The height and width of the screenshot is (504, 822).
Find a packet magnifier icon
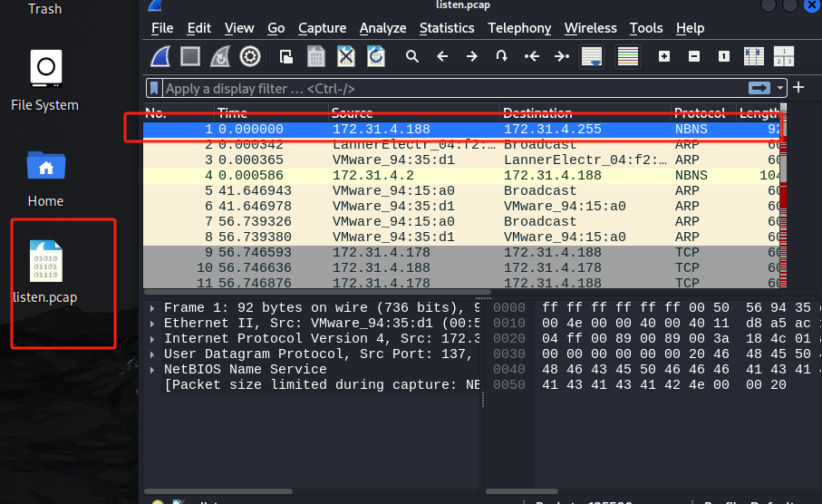coord(412,56)
